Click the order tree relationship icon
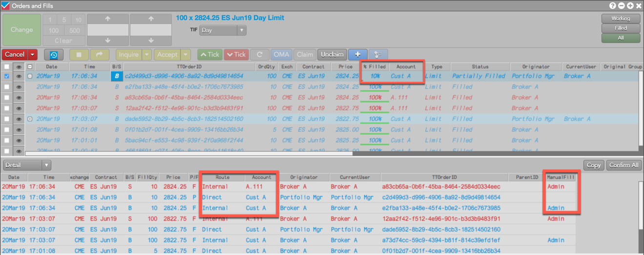 coord(378,55)
